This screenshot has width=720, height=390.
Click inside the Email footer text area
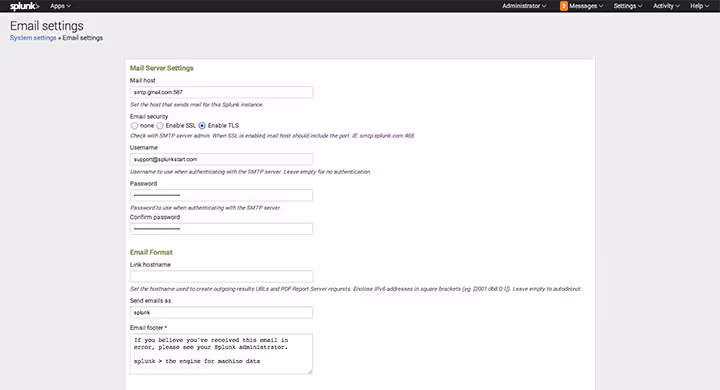(x=221, y=354)
